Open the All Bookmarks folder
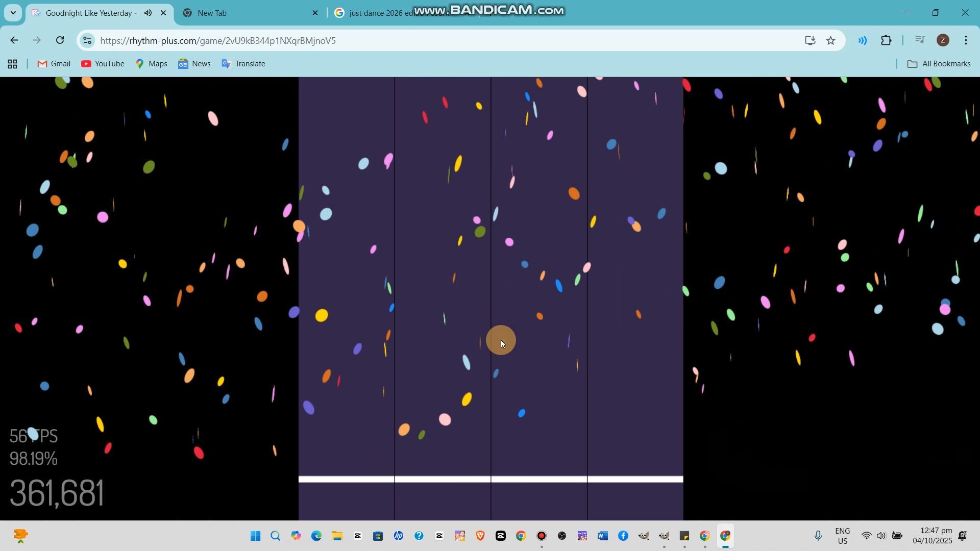 coord(938,64)
